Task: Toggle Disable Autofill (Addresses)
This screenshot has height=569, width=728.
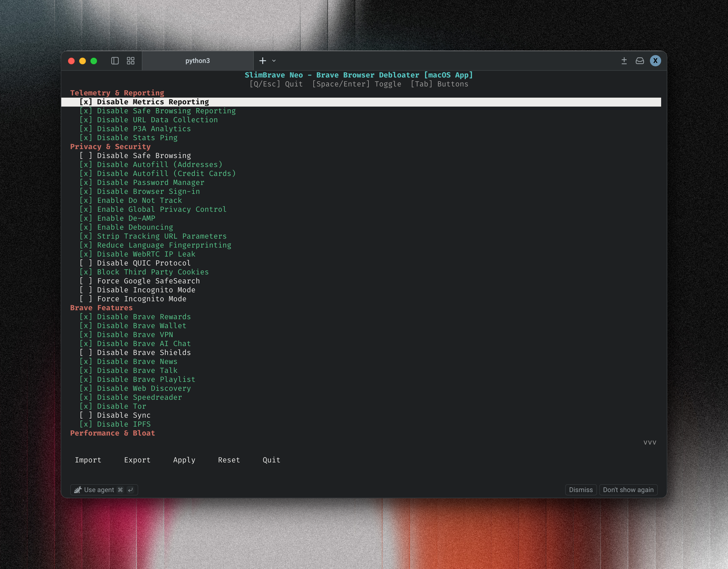Action: (151, 165)
